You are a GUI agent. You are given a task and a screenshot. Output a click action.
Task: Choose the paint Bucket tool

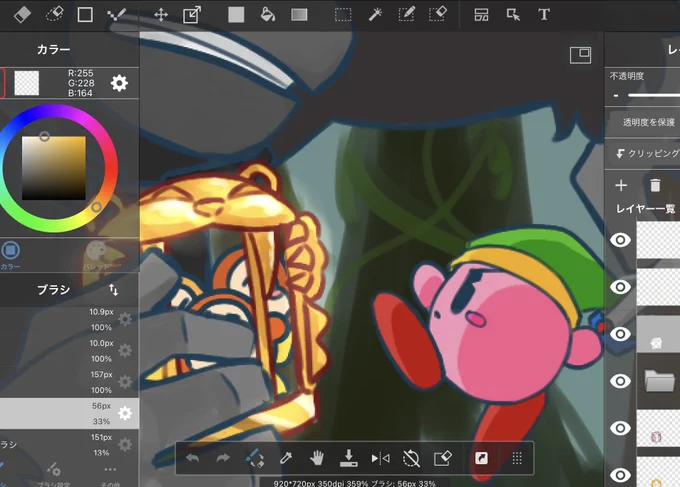[x=268, y=14]
